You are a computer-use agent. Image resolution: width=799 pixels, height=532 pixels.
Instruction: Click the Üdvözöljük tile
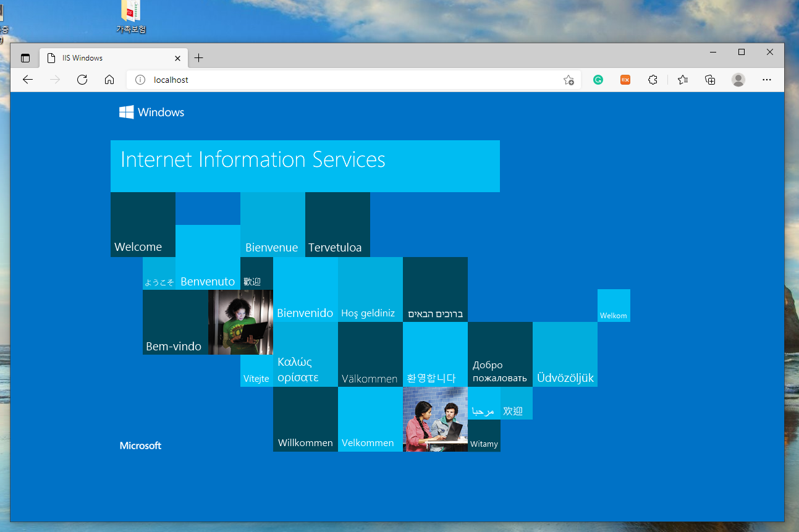(565, 354)
